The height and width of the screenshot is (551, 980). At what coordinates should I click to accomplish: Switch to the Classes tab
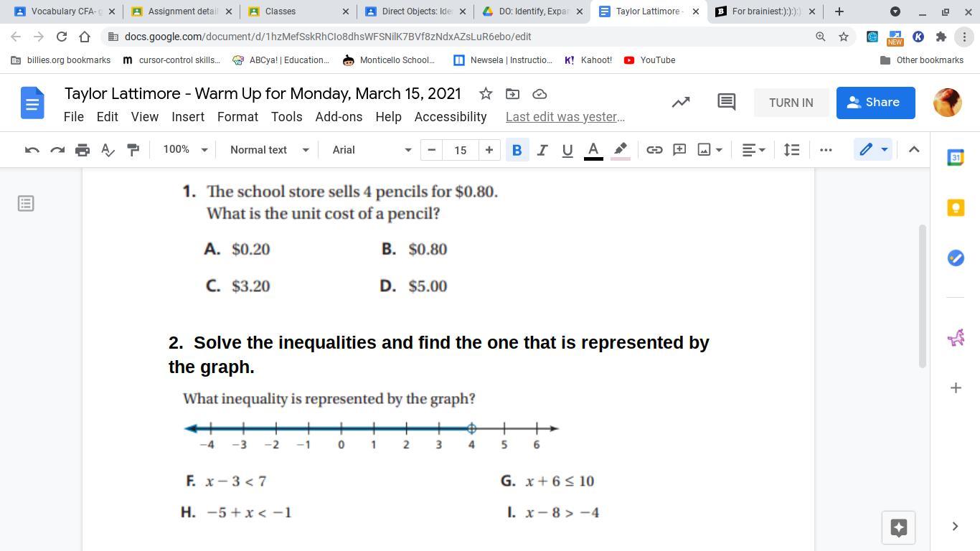click(298, 11)
